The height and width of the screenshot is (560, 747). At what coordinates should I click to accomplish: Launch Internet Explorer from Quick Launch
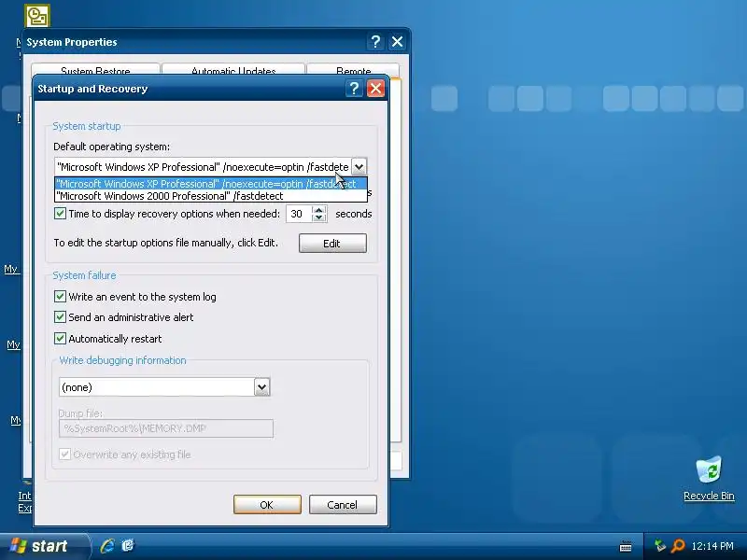[107, 546]
